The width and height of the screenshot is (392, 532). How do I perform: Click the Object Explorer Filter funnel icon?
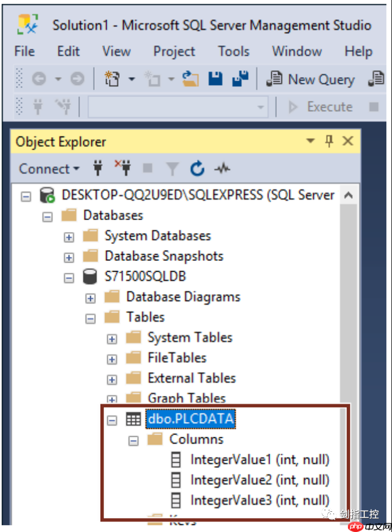[172, 169]
